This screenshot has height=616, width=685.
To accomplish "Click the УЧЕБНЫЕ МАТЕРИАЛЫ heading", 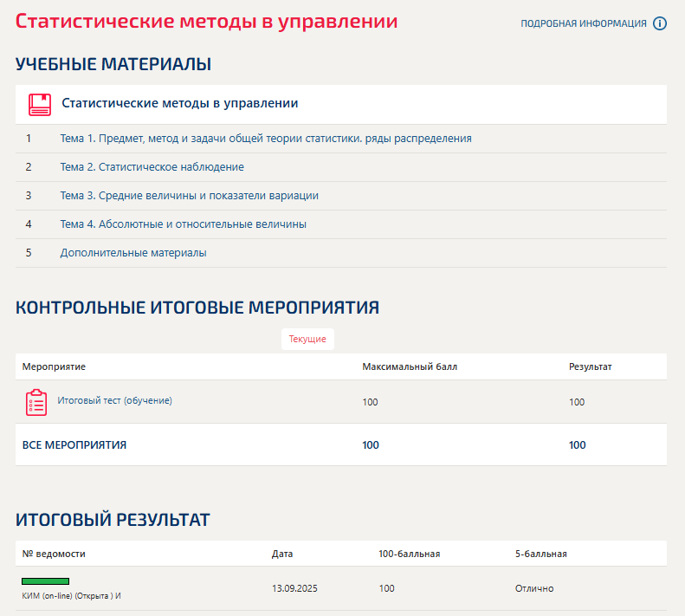I will 113,64.
